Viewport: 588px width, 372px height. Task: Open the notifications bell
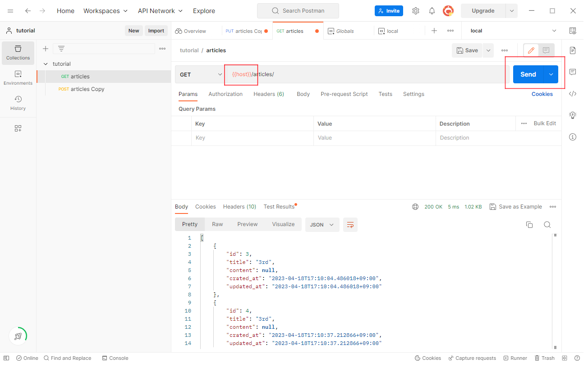coord(432,11)
